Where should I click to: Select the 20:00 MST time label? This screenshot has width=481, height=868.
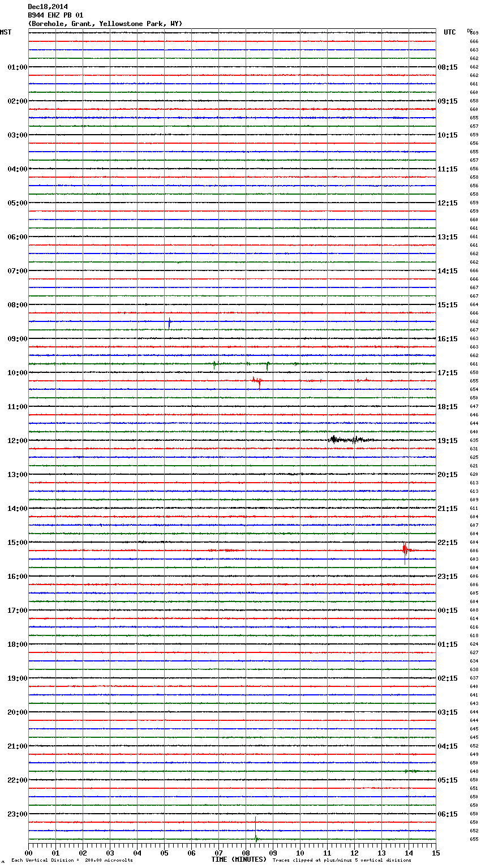pos(17,712)
